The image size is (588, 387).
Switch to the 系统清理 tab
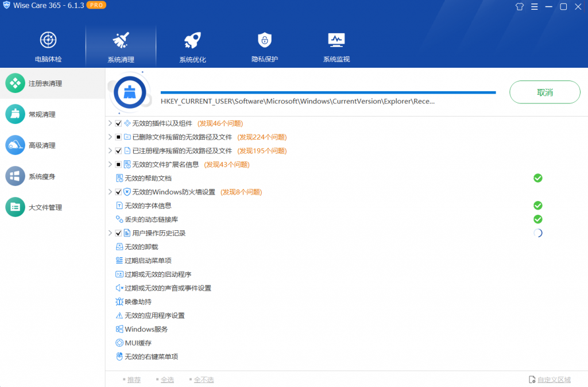[x=121, y=47]
